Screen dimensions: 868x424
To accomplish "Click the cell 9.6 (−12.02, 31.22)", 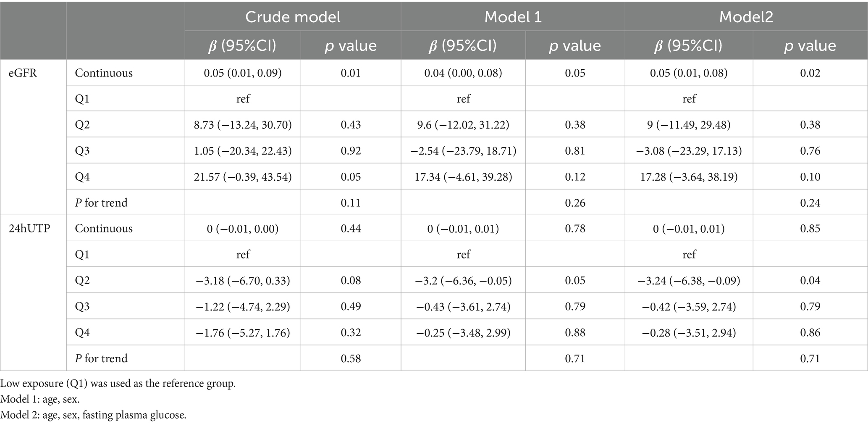I will coord(463,125).
